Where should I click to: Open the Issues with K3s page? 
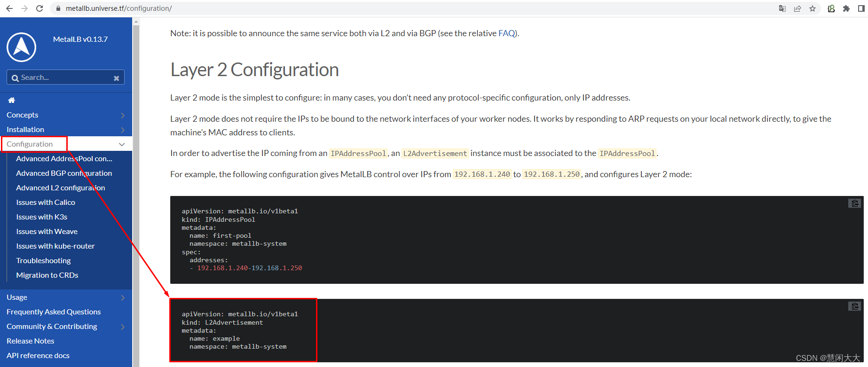tap(42, 217)
